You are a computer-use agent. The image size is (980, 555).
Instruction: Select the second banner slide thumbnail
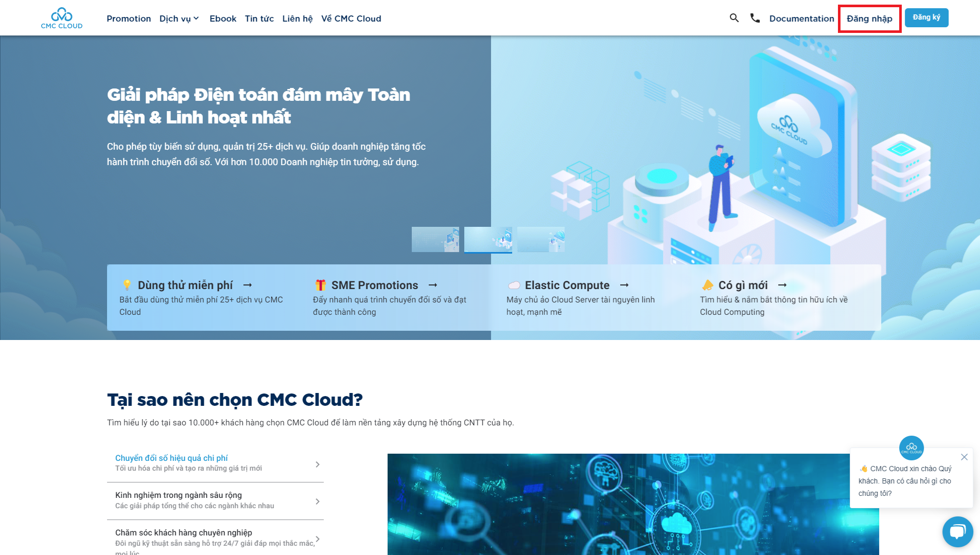(x=488, y=239)
